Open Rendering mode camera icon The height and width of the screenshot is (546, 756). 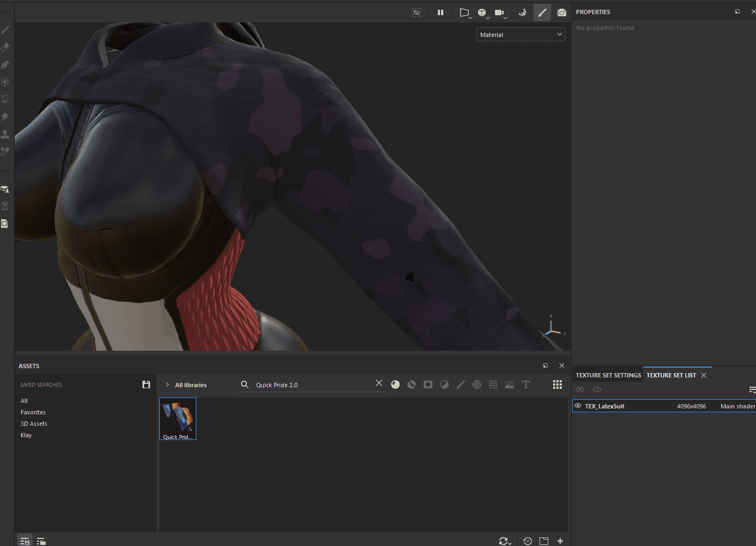point(562,13)
